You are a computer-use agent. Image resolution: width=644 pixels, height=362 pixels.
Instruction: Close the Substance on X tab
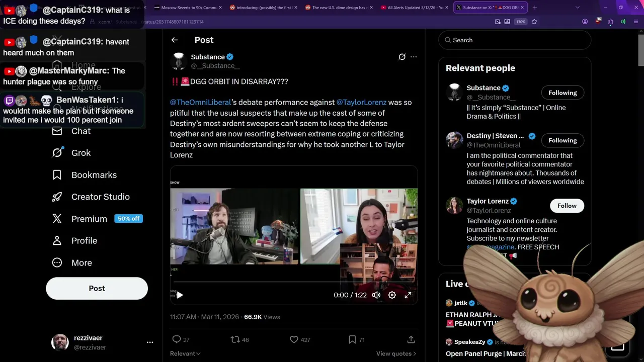coord(523,8)
